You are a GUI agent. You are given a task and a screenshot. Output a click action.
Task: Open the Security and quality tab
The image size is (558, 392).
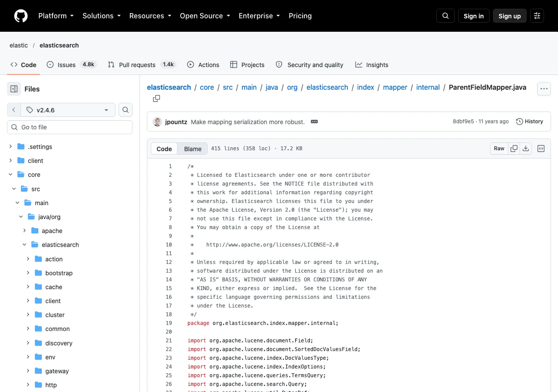pos(310,64)
